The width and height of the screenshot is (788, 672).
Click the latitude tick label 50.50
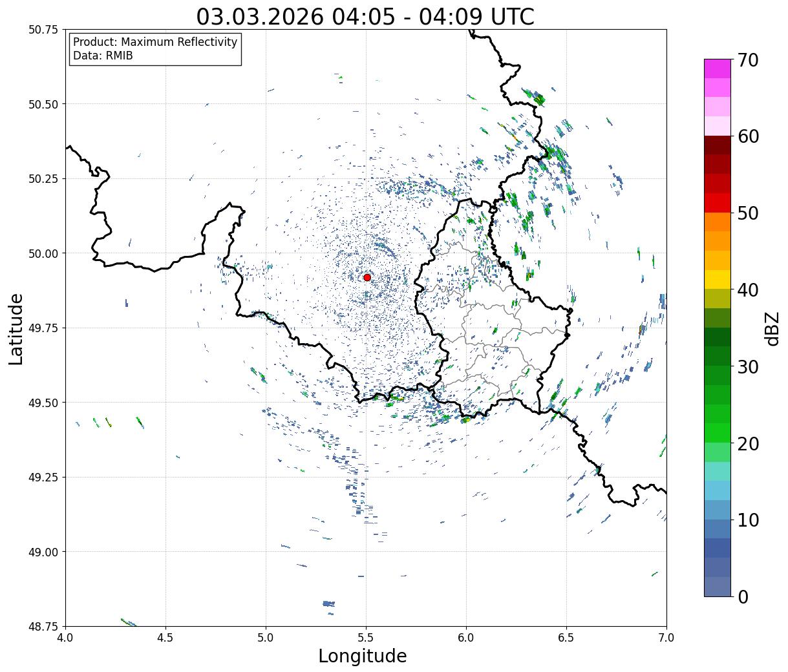click(x=43, y=104)
